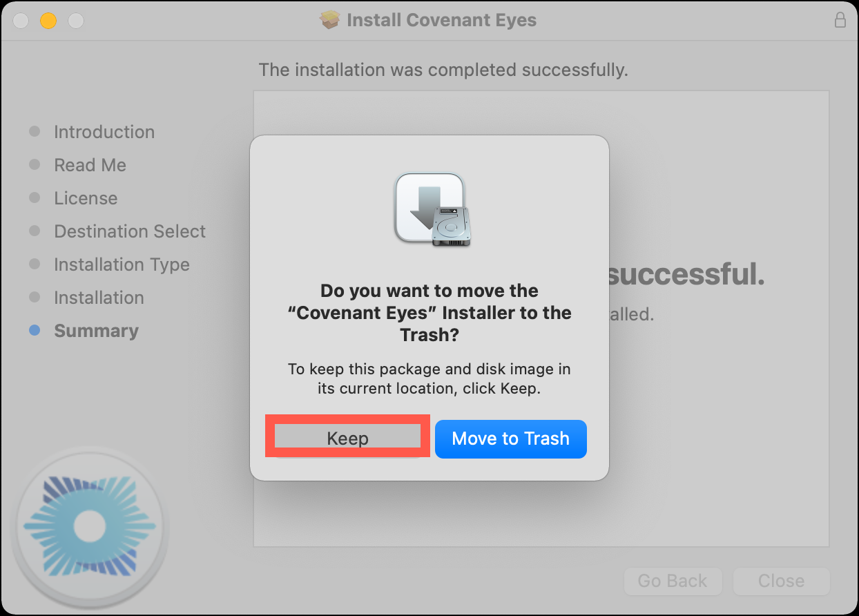The width and height of the screenshot is (859, 616).
Task: Select the Summary step
Action: 96,331
